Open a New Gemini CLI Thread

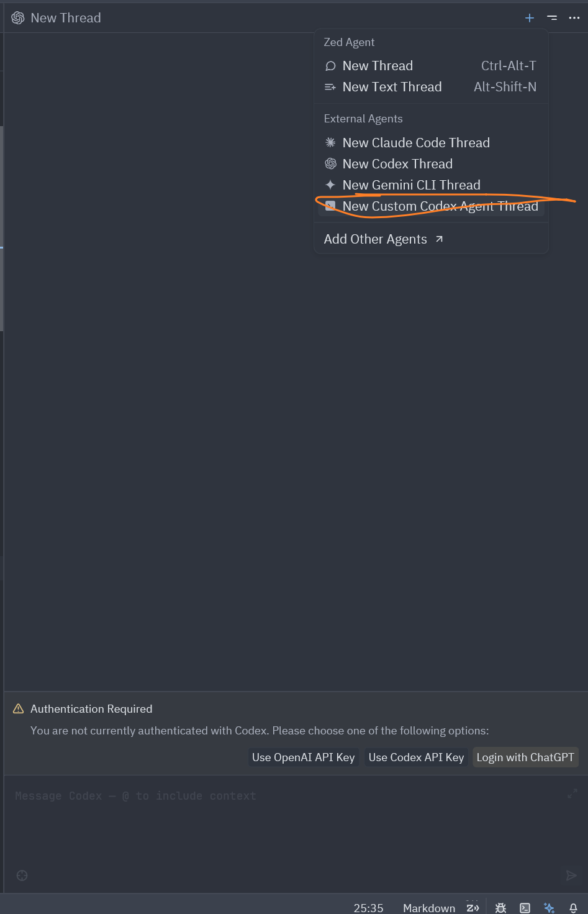[411, 185]
